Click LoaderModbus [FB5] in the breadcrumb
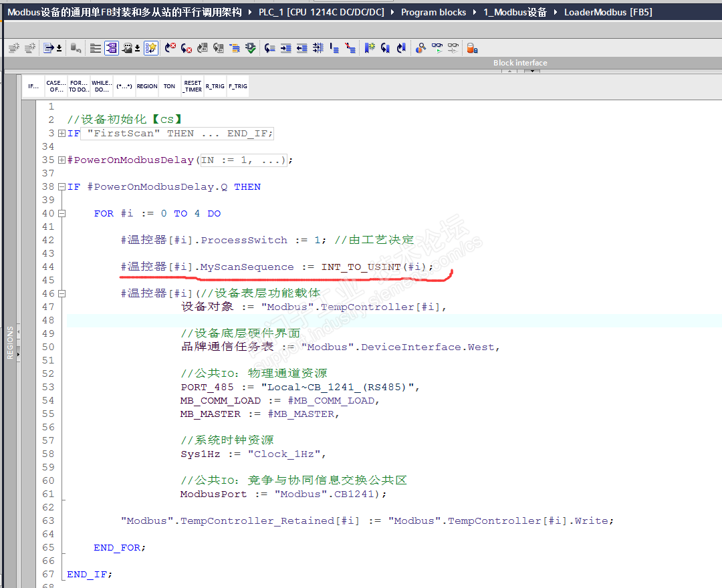Image resolution: width=722 pixels, height=588 pixels. [608, 13]
